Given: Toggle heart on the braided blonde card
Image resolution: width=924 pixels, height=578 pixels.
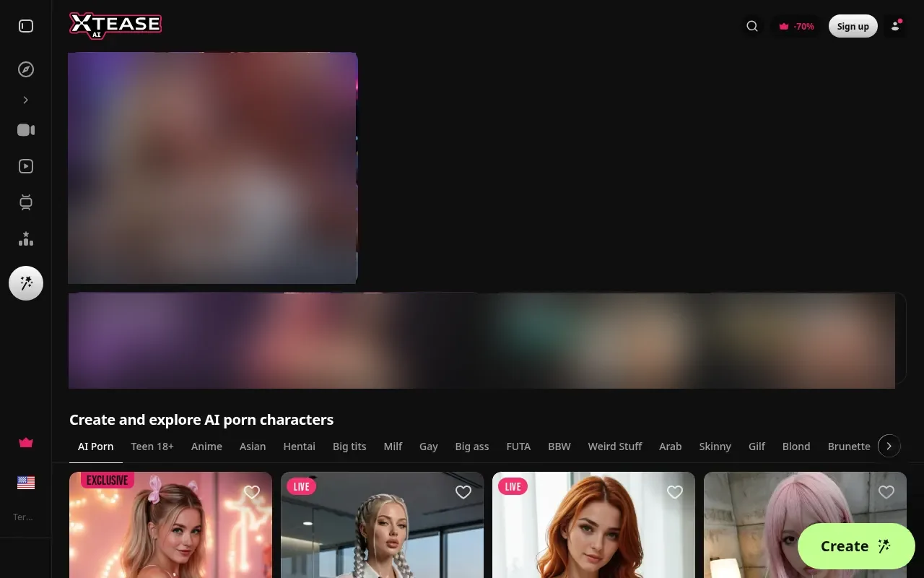Looking at the screenshot, I should (463, 492).
